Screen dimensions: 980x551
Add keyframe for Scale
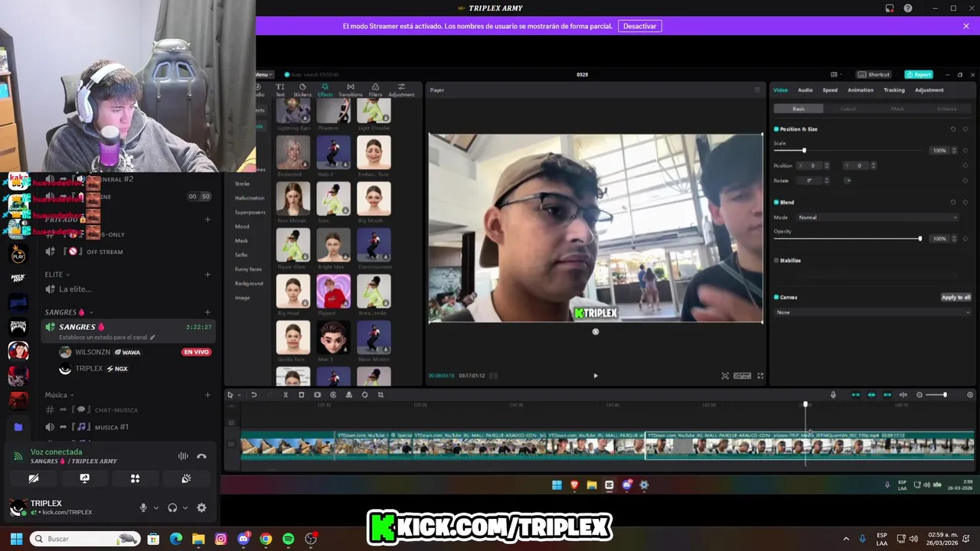click(x=965, y=150)
